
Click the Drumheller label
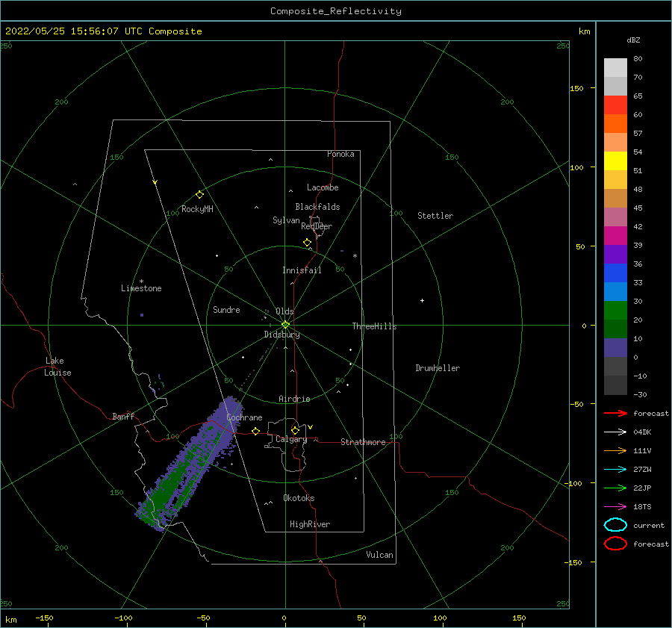click(438, 368)
